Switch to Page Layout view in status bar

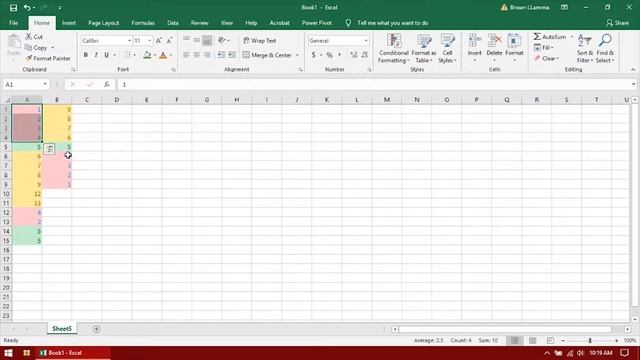pyautogui.click(x=533, y=340)
